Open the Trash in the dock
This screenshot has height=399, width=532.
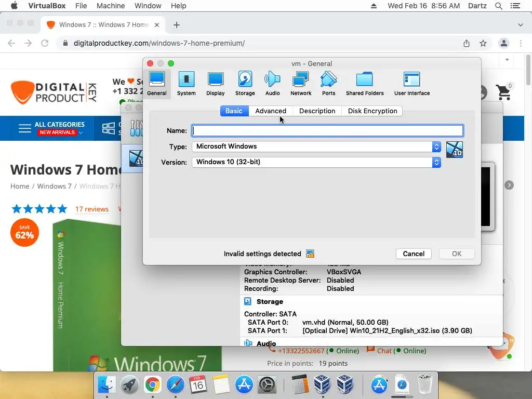tap(424, 384)
